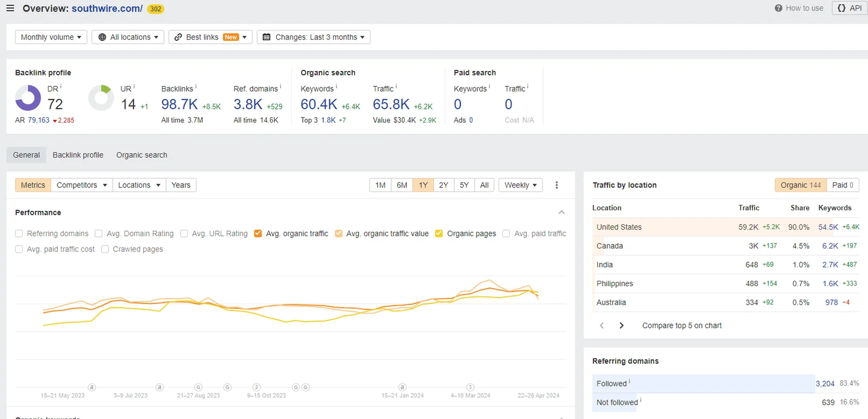Click the previous page arrow in locations
This screenshot has width=868, height=419.
(x=602, y=326)
